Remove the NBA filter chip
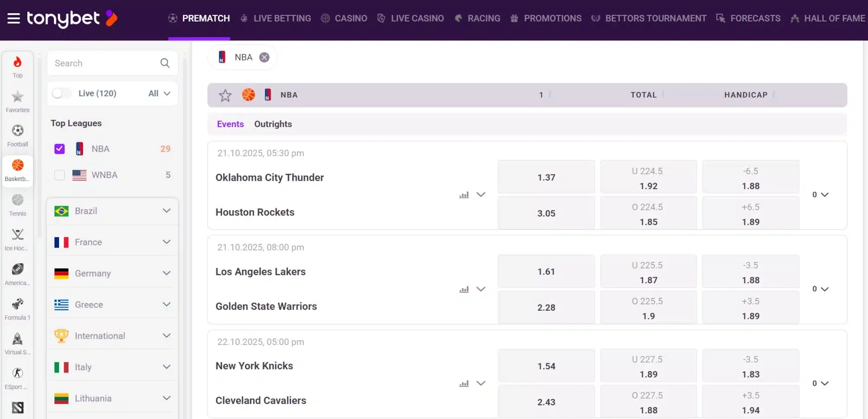 (x=264, y=57)
